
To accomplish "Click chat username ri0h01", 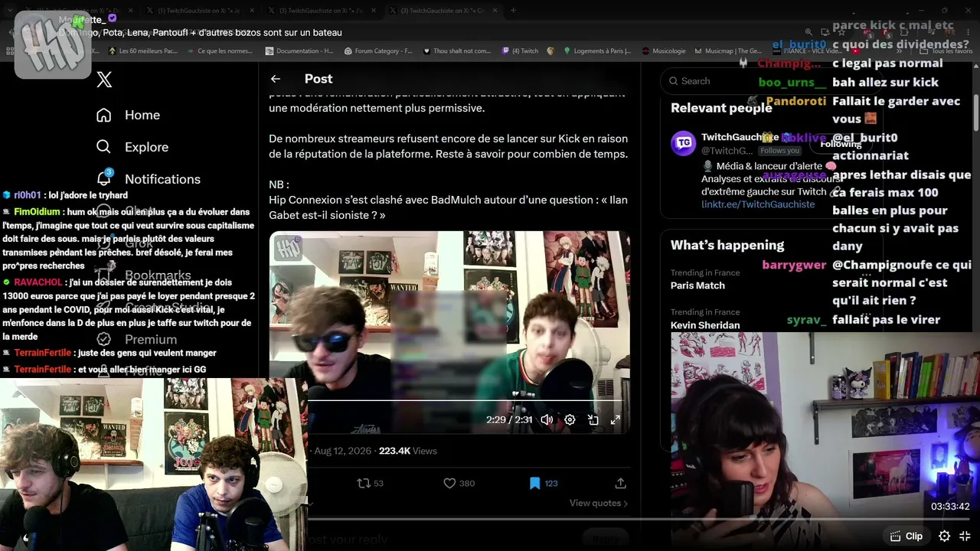I will tap(28, 195).
